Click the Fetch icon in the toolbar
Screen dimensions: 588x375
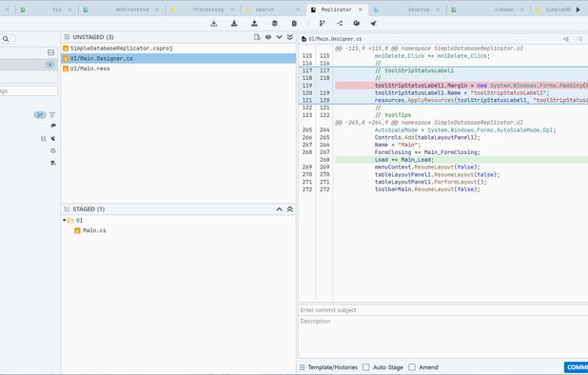point(214,23)
